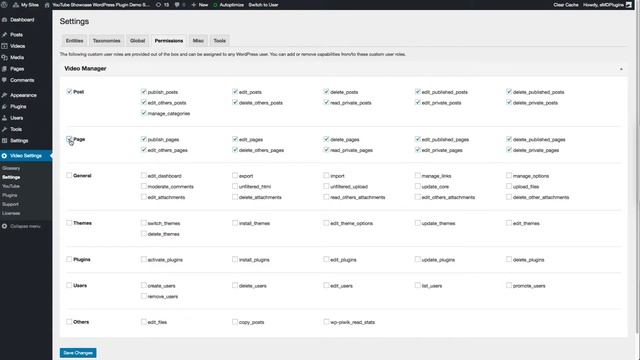Screen dimensions: 640x360
Task: Check the create_users capability
Action: (x=144, y=285)
